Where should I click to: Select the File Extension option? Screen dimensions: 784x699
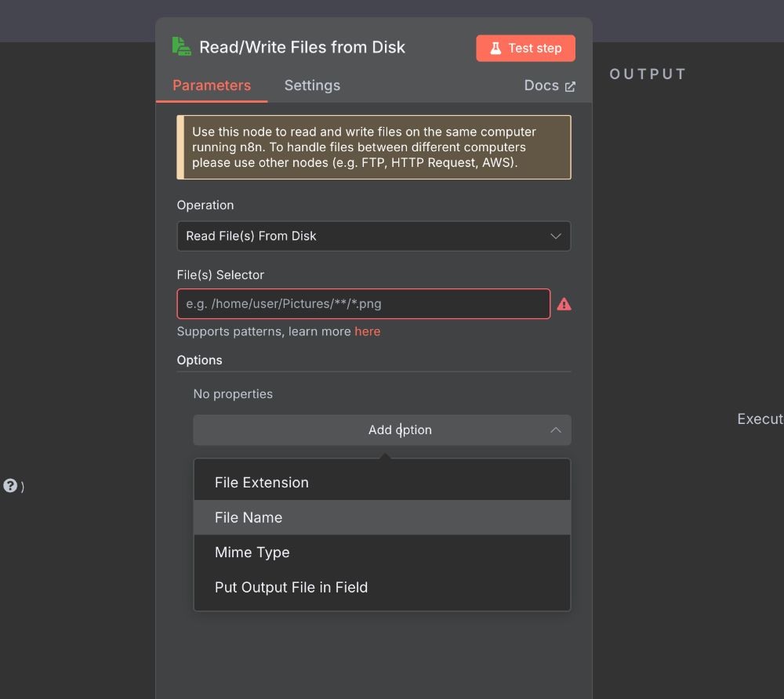262,482
